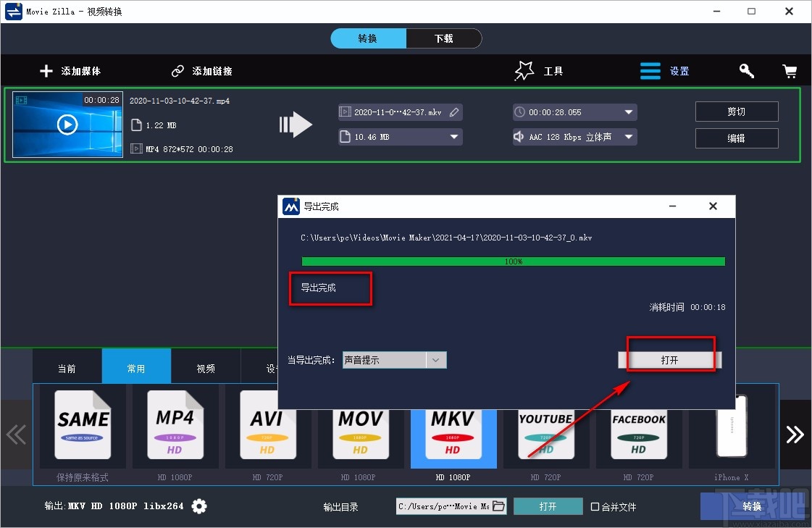Click the green 100% progress bar
Image resolution: width=812 pixels, height=528 pixels.
click(513, 261)
